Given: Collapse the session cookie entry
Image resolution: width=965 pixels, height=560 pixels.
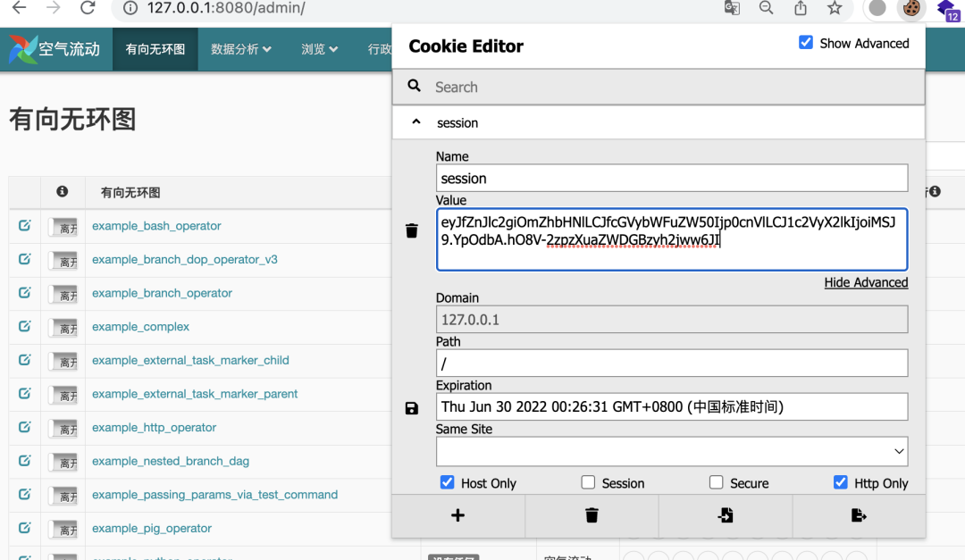Looking at the screenshot, I should (x=416, y=122).
